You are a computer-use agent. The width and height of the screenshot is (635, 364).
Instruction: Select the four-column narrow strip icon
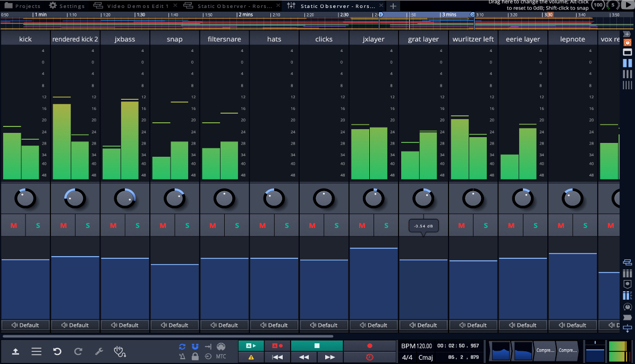(x=628, y=85)
